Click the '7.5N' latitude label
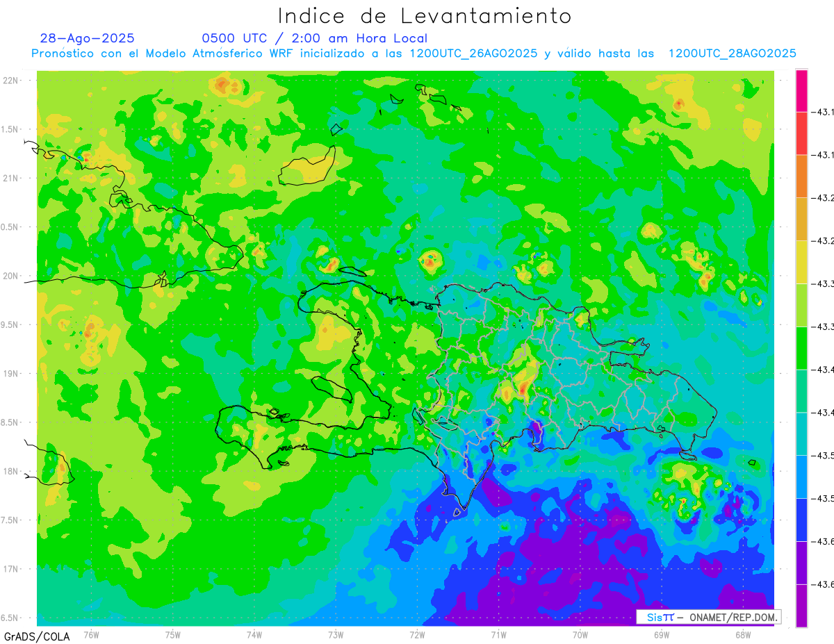 pos(10,520)
